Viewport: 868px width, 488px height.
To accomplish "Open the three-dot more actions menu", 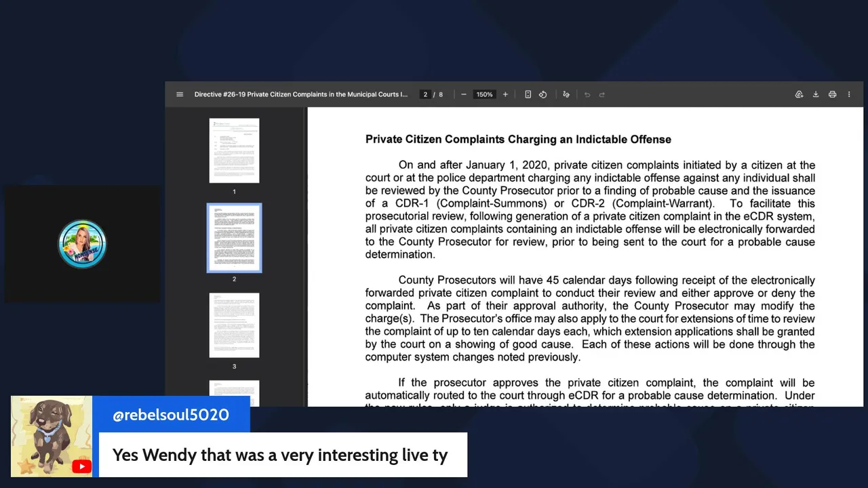I will point(849,94).
